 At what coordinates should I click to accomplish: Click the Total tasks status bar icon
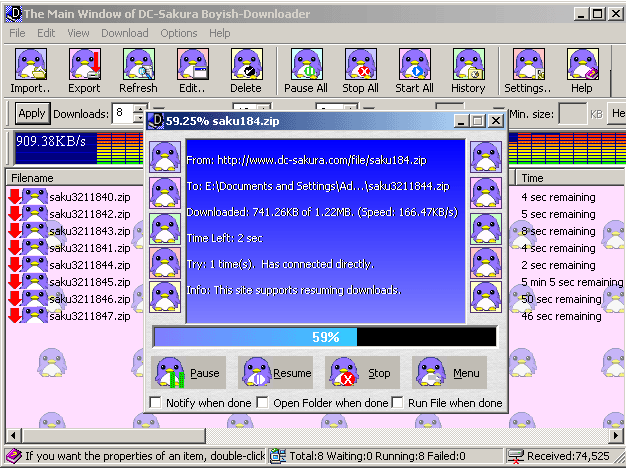tap(277, 456)
